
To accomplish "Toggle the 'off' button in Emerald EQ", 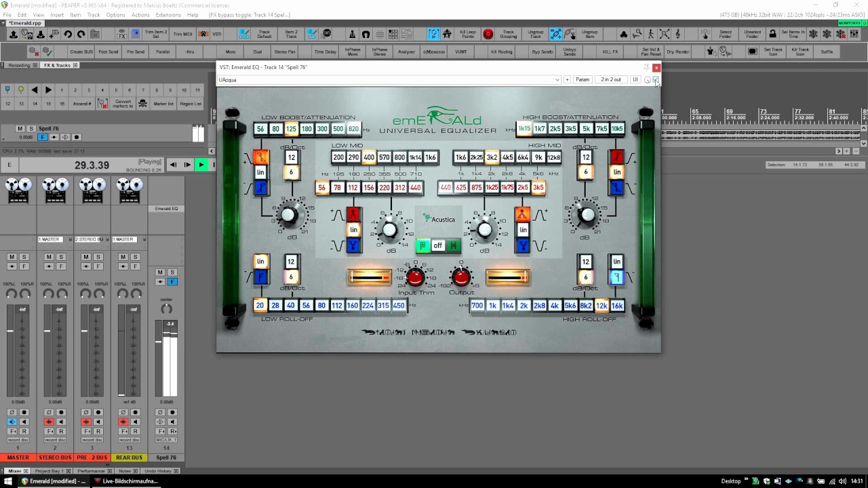I will click(x=438, y=245).
